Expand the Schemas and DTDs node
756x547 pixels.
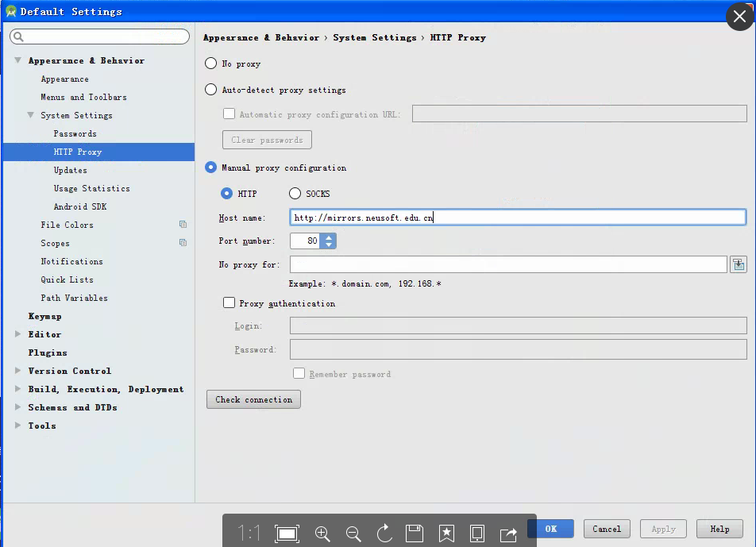(x=17, y=407)
